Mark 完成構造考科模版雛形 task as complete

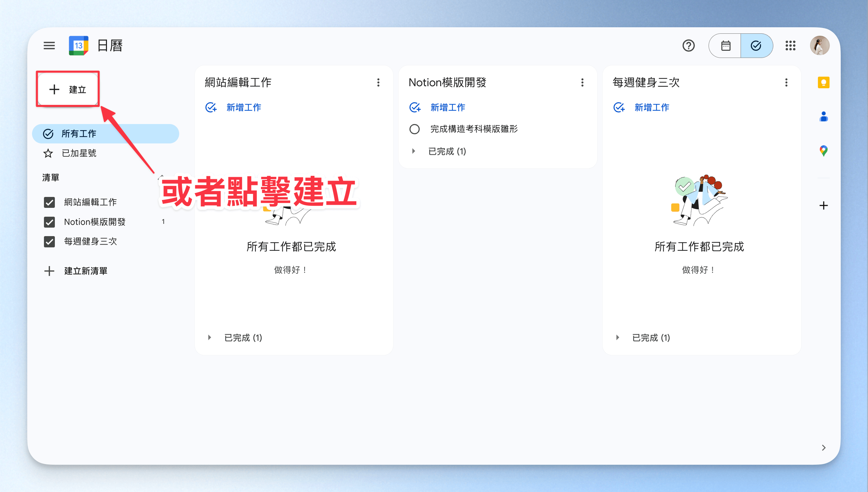point(414,129)
